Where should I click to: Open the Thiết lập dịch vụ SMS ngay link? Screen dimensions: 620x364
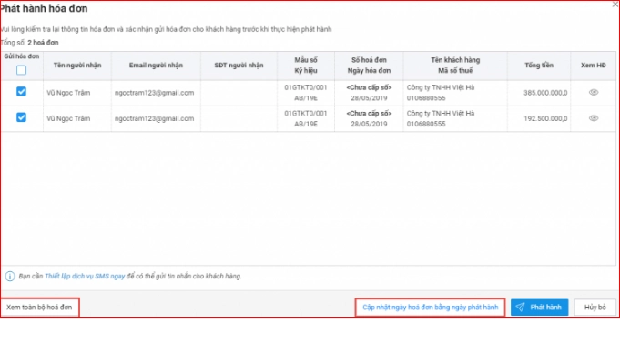pyautogui.click(x=86, y=276)
